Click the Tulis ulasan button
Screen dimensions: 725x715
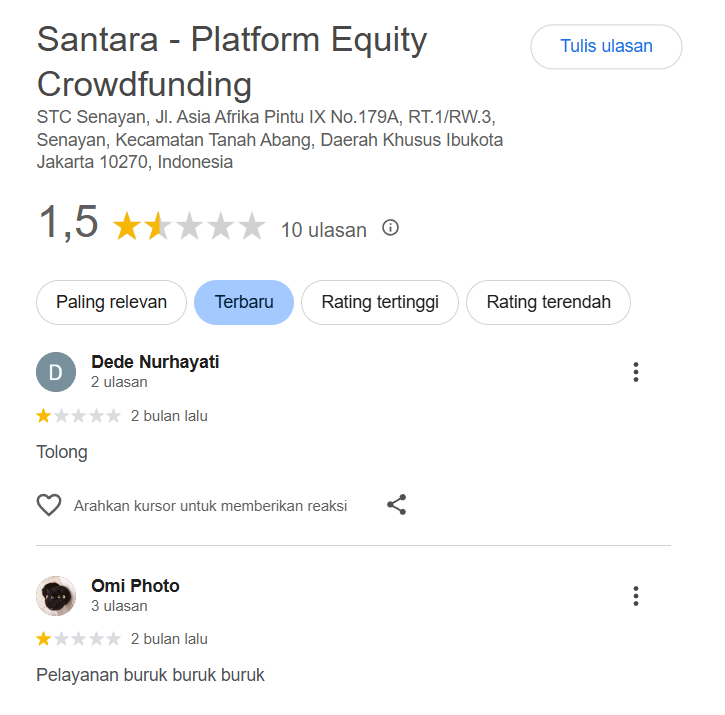pos(606,46)
